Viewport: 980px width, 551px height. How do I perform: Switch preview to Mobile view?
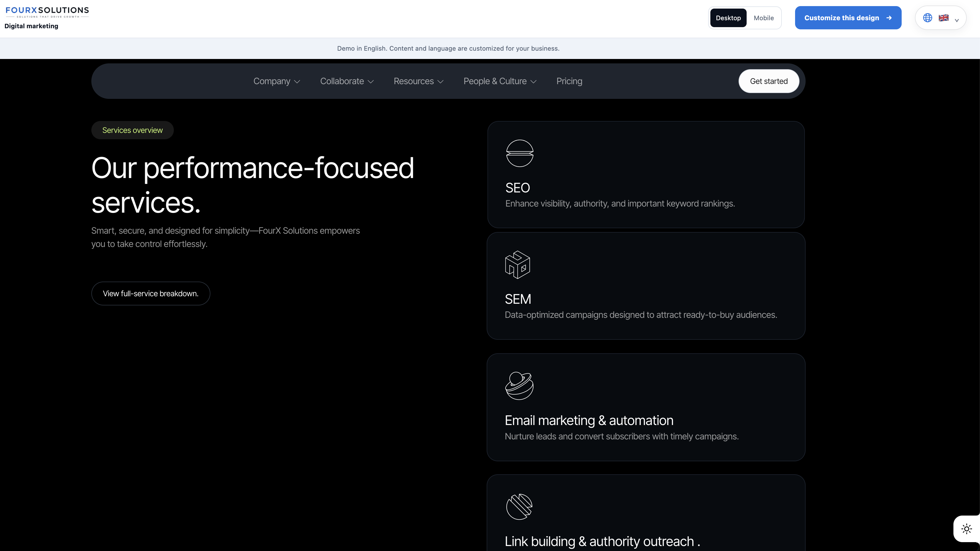(764, 18)
